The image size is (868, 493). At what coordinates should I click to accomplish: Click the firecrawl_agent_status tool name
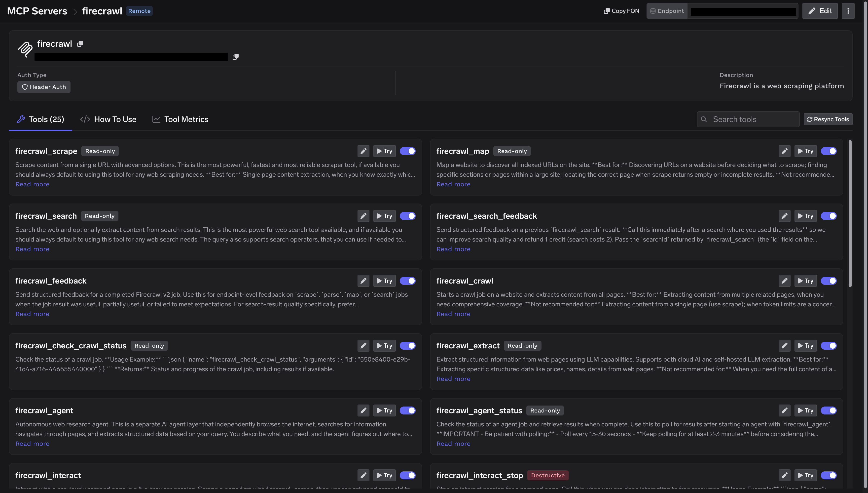coord(479,411)
